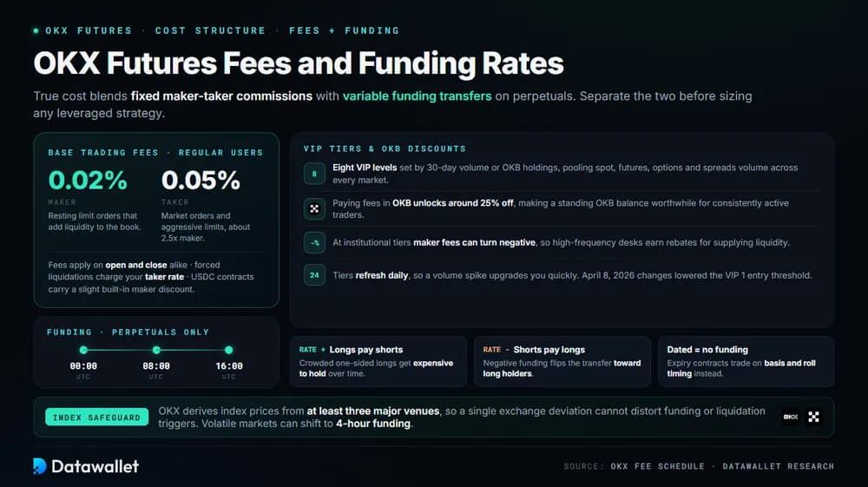Click the RATE - Shorts pay longs card
The height and width of the screenshot is (487, 868).
[562, 361]
